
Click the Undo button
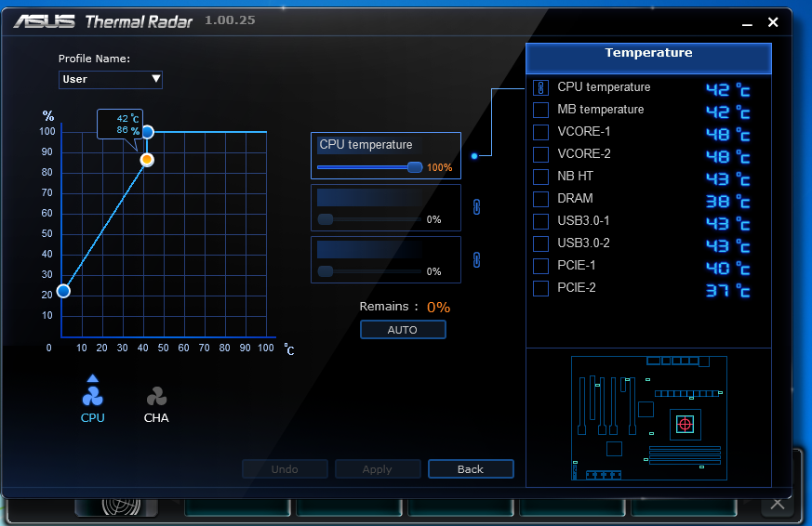285,469
